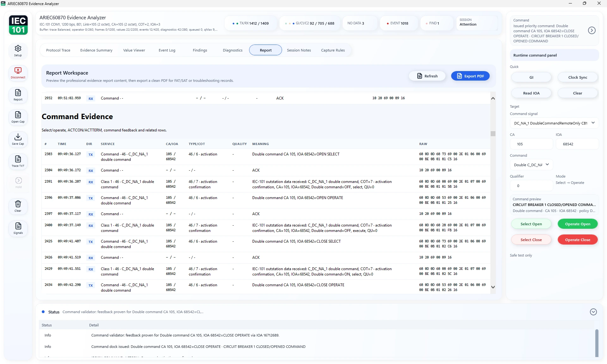Click the Read IOA button
The height and width of the screenshot is (364, 607).
531,93
